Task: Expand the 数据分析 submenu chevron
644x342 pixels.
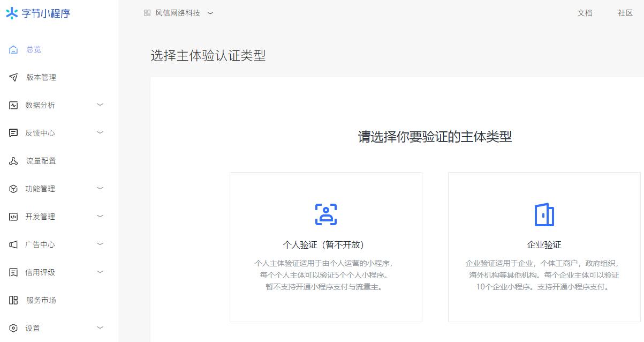Action: point(100,105)
